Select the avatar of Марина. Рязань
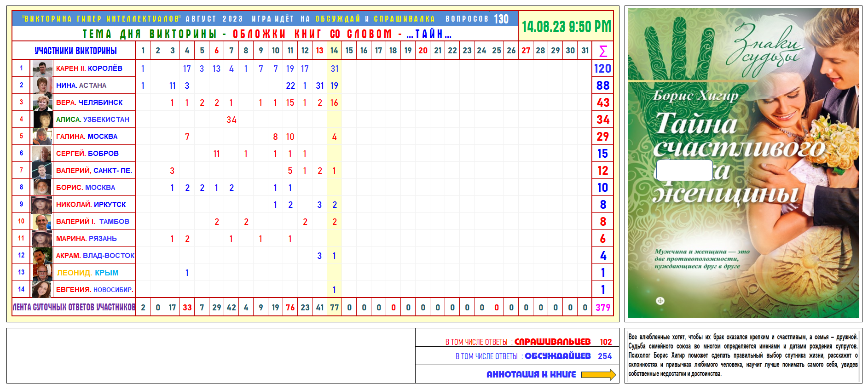Viewport: 868px width, 389px height. pyautogui.click(x=42, y=239)
